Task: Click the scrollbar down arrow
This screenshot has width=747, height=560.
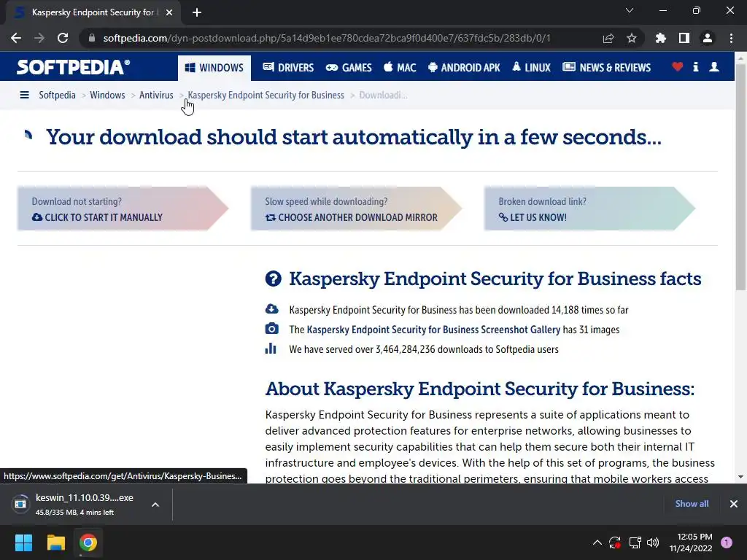Action: coord(740,477)
